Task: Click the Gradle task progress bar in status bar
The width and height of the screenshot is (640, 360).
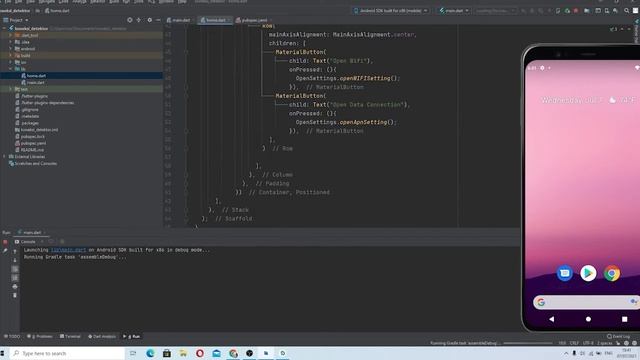Action: tap(527, 343)
